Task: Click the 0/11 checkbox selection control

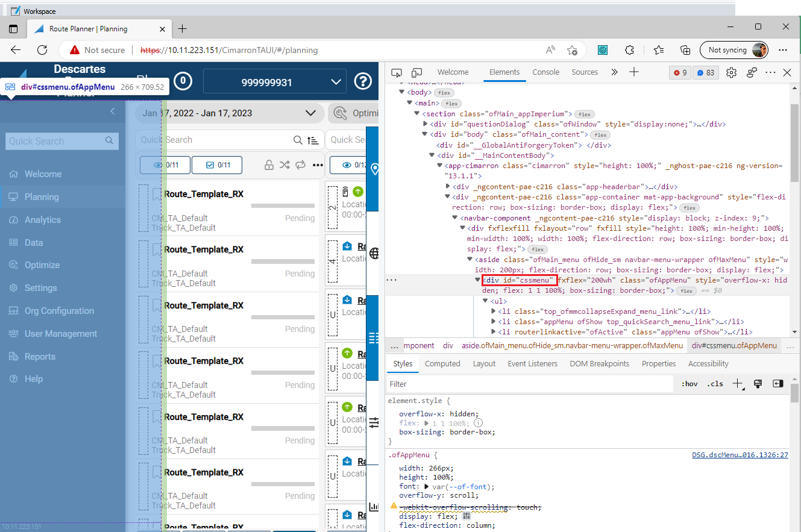Action: [x=216, y=164]
